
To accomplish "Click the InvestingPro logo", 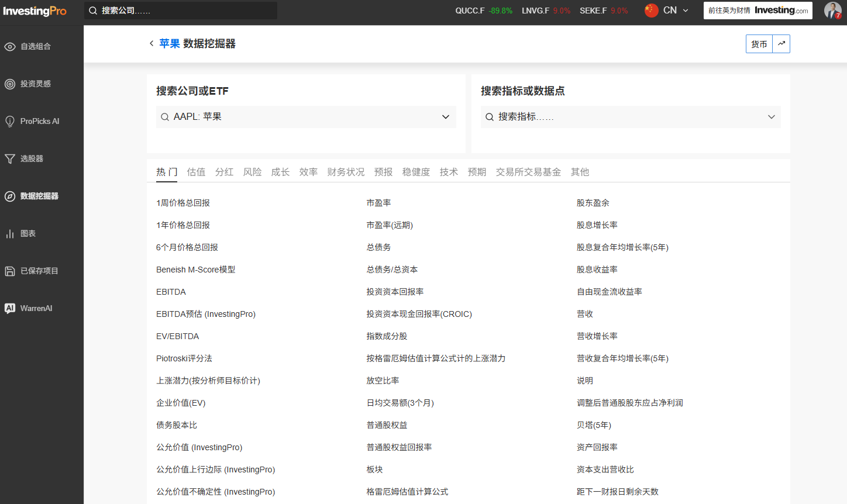I will pos(35,11).
